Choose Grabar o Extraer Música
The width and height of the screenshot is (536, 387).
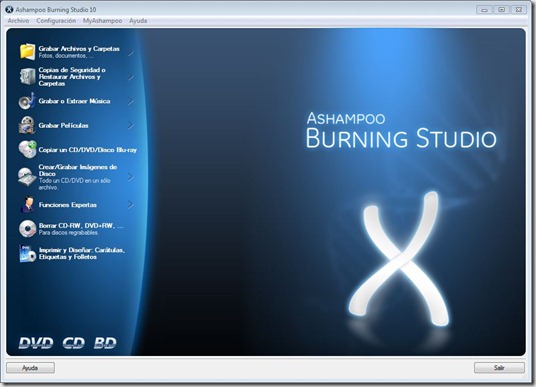click(74, 101)
